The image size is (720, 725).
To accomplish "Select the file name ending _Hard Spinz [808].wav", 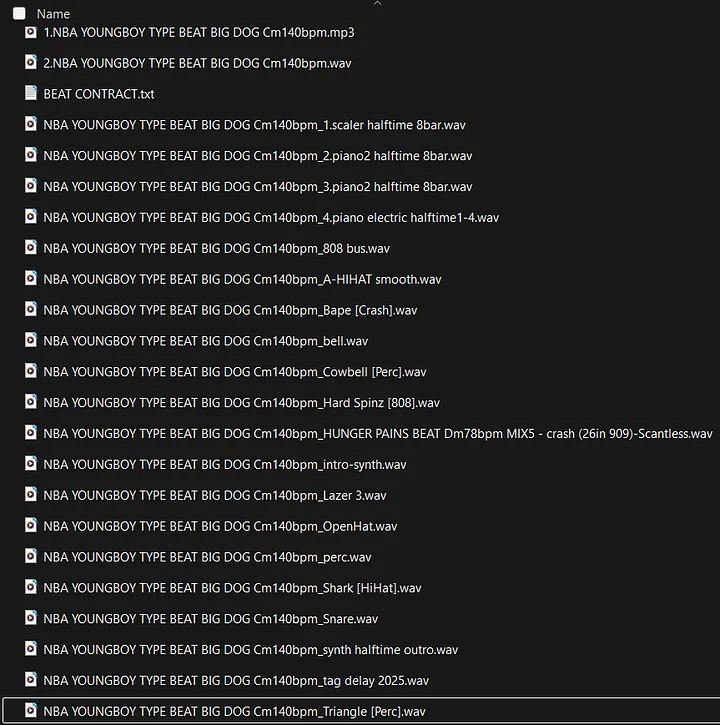I will tap(241, 403).
